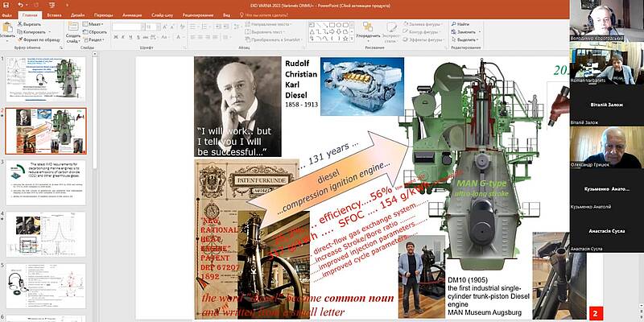The height and width of the screenshot is (322, 644).
Task: Open Выровнять текст dropdown
Action: point(266,32)
